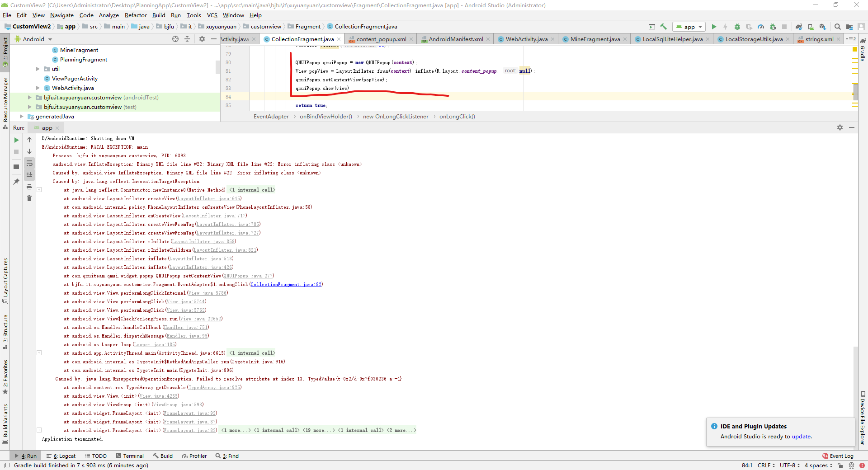
Task: Open the Android project view dropdown
Action: (34, 39)
